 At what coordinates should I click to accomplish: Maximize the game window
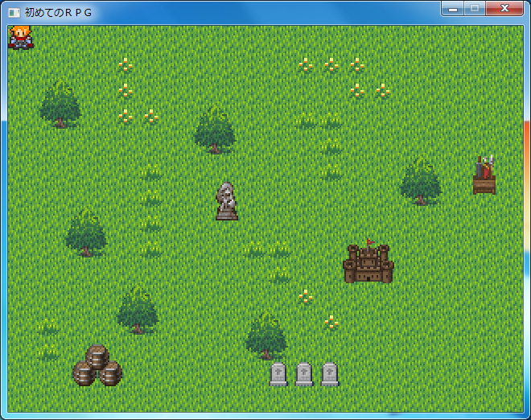[475, 9]
